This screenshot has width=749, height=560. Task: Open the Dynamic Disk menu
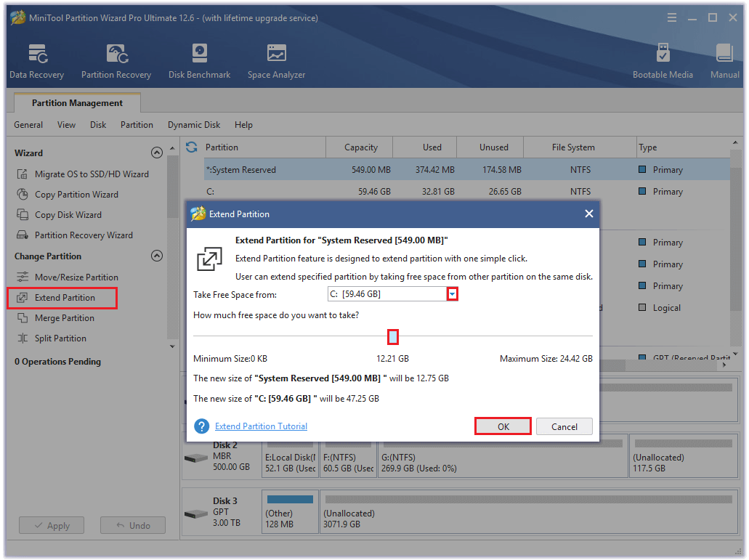194,125
